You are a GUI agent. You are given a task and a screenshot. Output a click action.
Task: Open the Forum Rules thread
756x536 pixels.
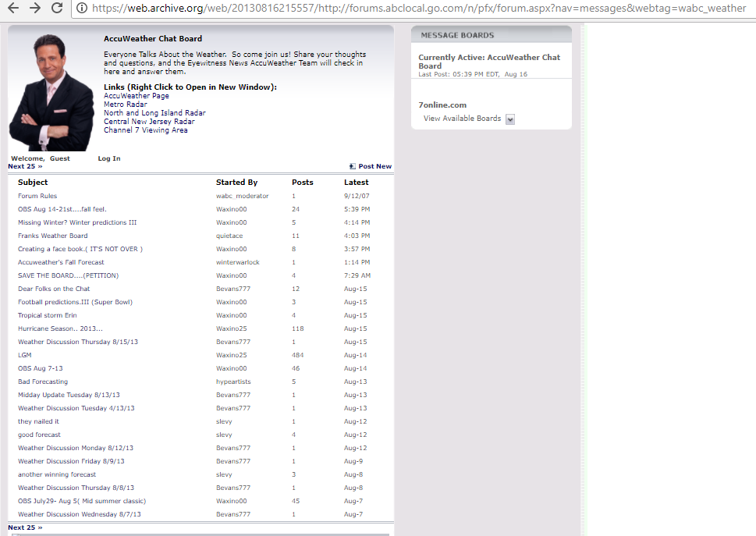pos(37,196)
